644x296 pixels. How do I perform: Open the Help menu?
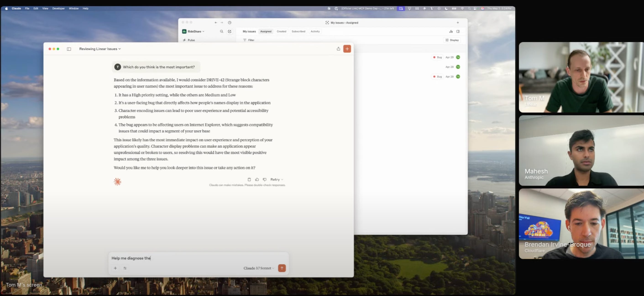86,8
